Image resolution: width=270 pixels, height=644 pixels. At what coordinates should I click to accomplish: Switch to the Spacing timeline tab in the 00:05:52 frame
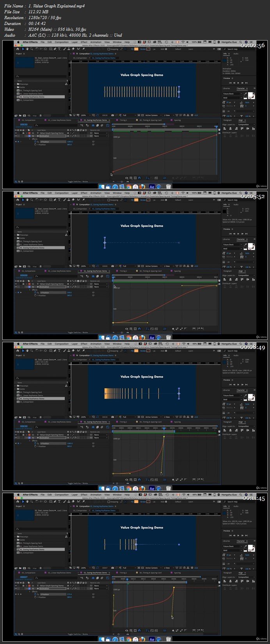click(x=178, y=271)
